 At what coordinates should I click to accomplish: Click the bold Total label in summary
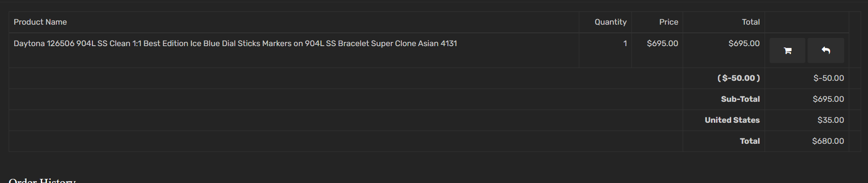coord(749,141)
